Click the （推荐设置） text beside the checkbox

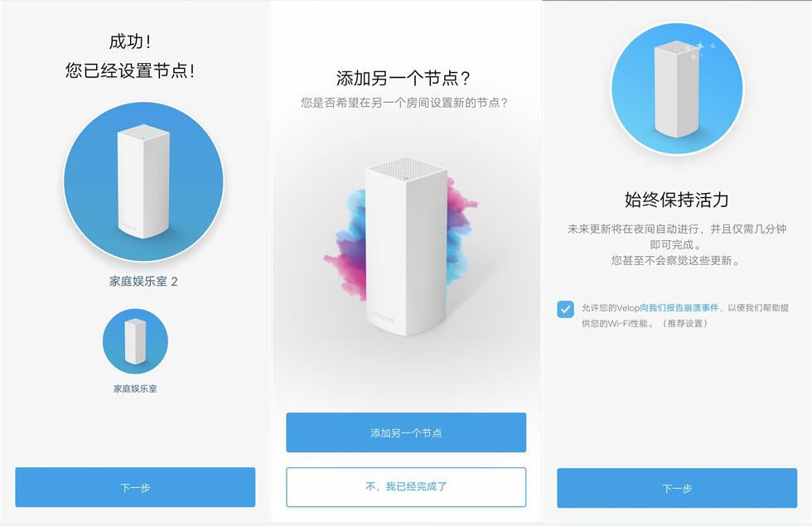(x=684, y=323)
